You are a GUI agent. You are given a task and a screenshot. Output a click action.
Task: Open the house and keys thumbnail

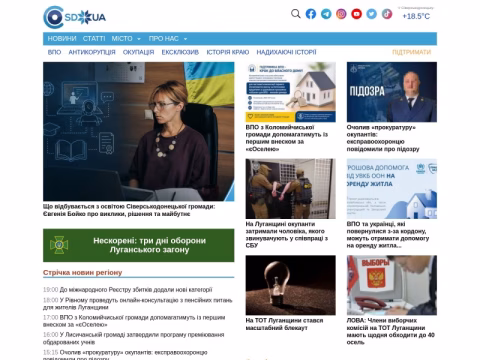pos(291,92)
